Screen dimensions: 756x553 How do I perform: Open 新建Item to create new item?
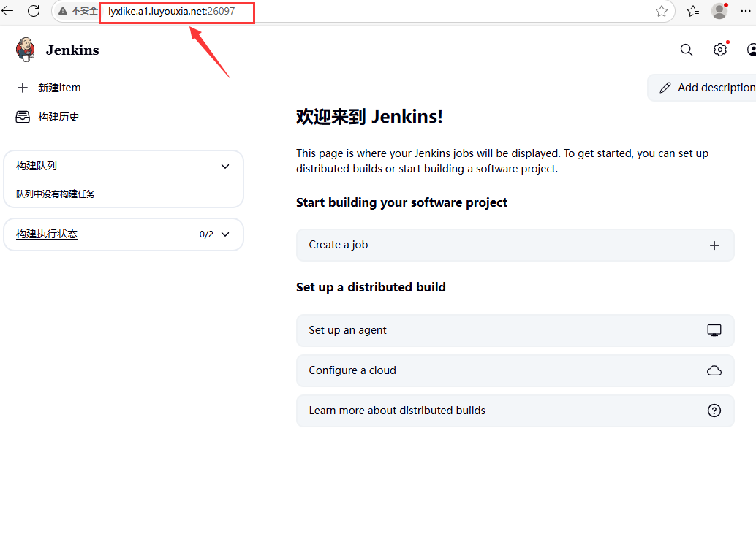click(59, 88)
